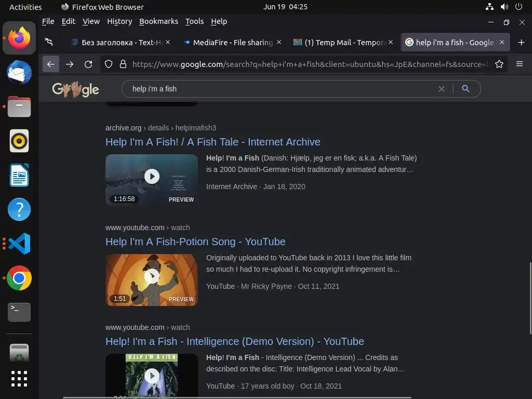Close the MediaFire tab
The width and height of the screenshot is (532, 399).
click(279, 42)
